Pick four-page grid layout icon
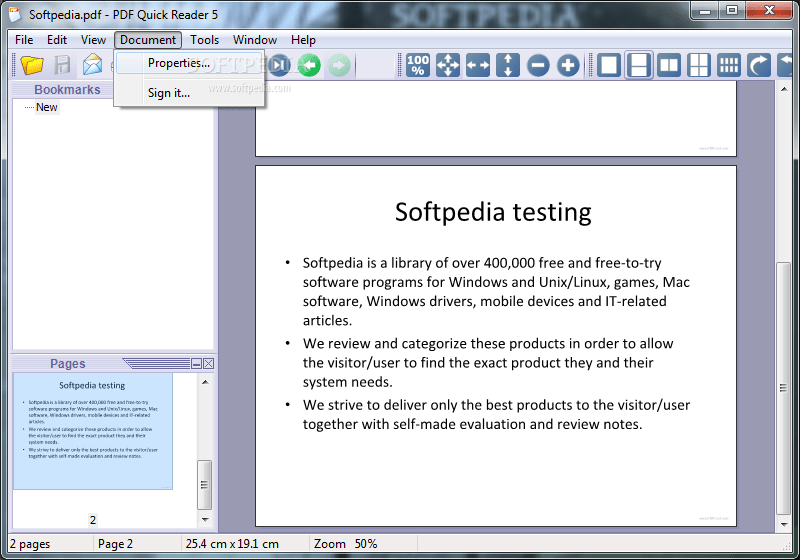 pos(699,65)
